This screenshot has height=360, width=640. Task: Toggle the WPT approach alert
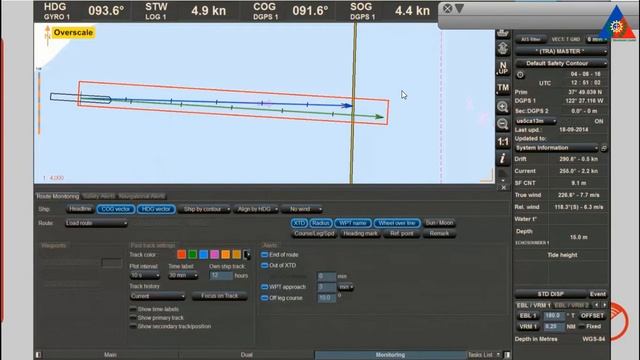click(264, 287)
